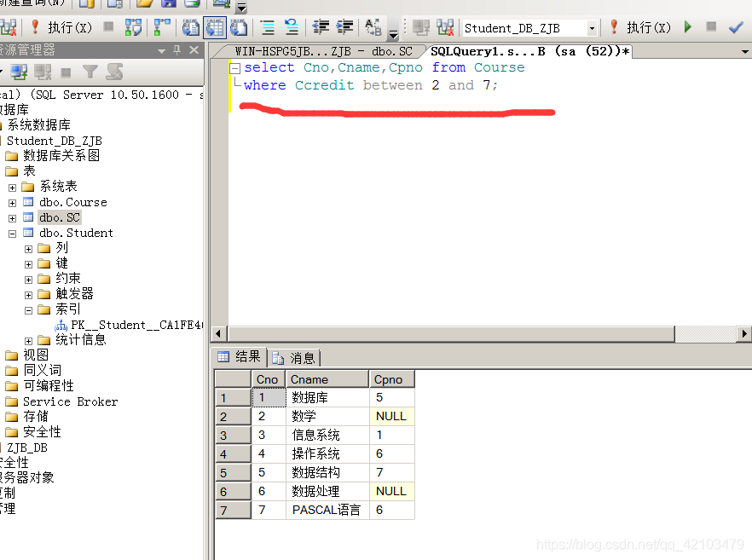The width and height of the screenshot is (752, 560).
Task: Collapse the 索引 indexes folder
Action: [x=28, y=310]
